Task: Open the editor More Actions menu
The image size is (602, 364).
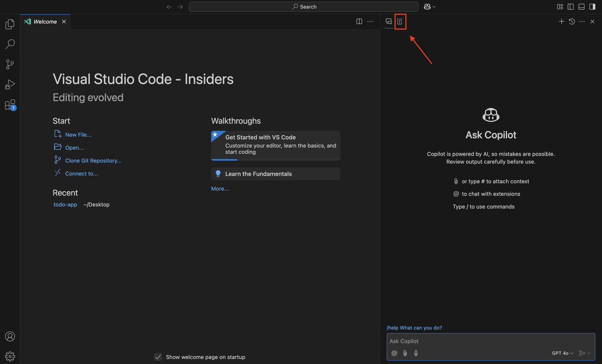Action: [370, 21]
